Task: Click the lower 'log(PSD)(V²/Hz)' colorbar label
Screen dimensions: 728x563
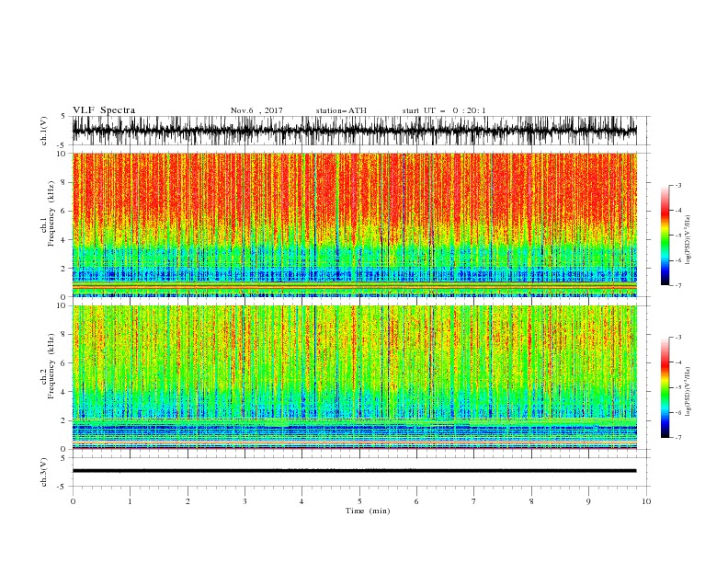Action: point(688,392)
